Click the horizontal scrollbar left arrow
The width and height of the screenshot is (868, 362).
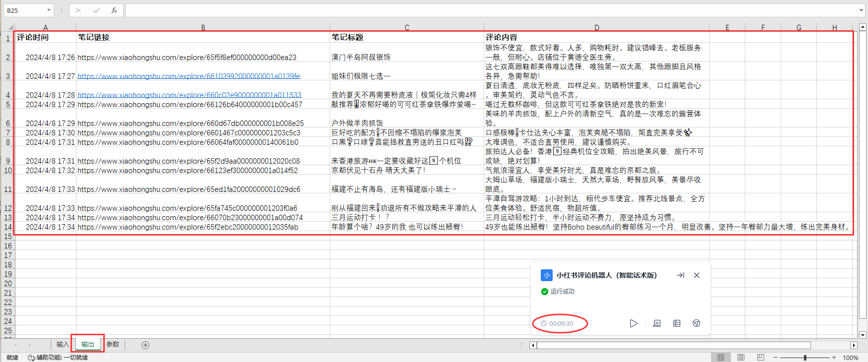click(x=533, y=345)
